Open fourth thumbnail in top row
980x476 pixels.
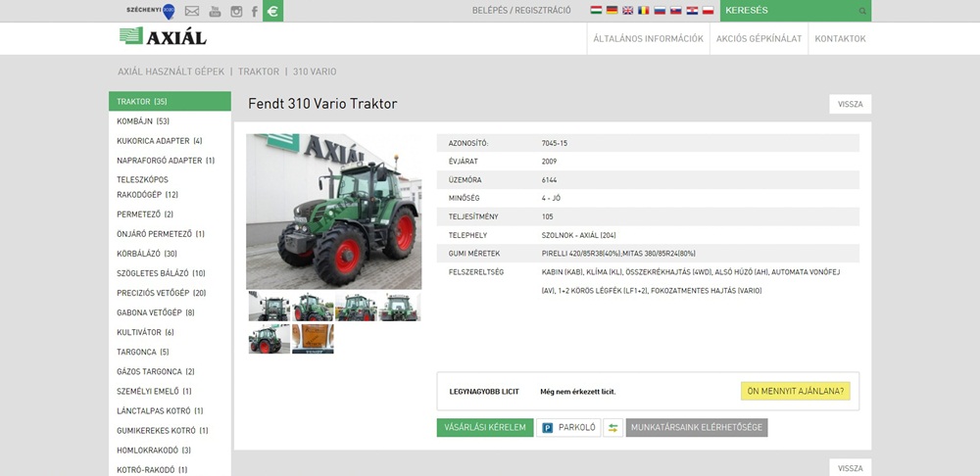(x=400, y=307)
